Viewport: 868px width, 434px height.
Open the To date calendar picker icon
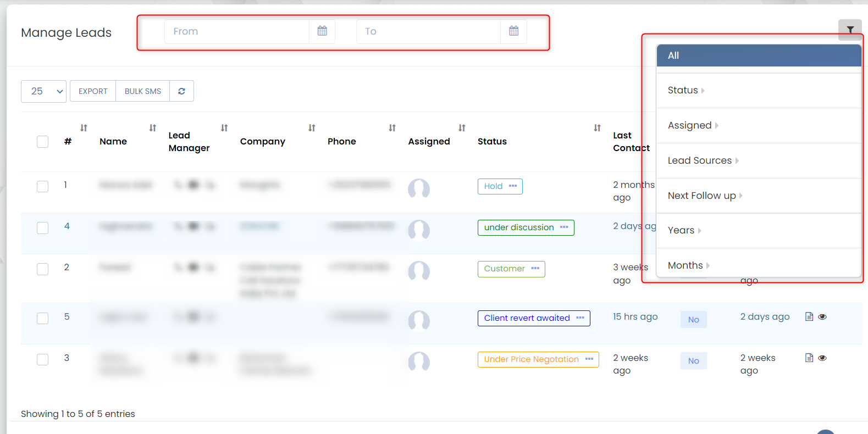tap(513, 31)
